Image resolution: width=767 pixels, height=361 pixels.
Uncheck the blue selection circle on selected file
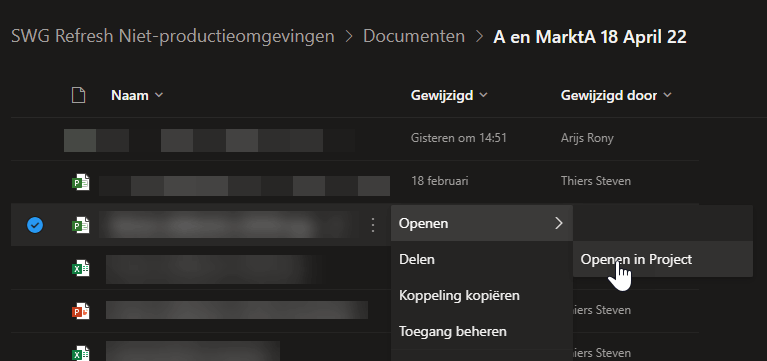[35, 225]
